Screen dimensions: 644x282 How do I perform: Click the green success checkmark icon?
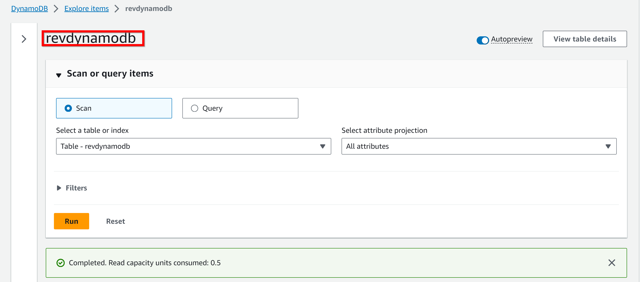pos(61,263)
